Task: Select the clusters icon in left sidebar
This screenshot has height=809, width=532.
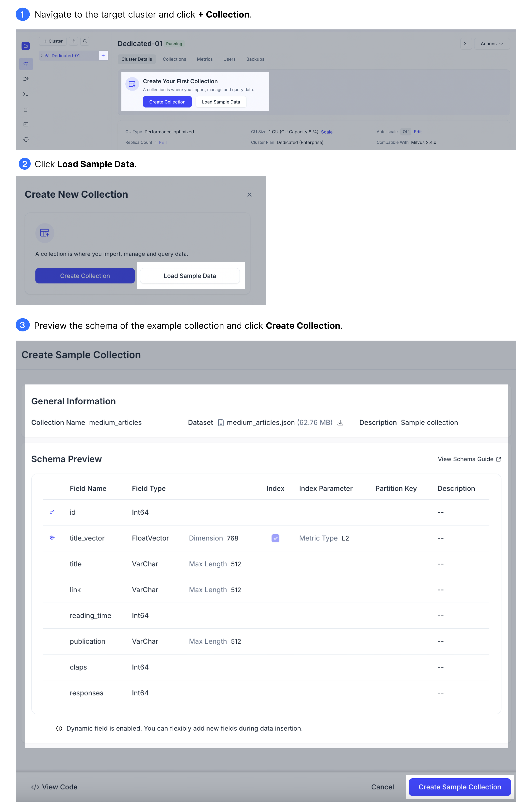Action: point(26,64)
